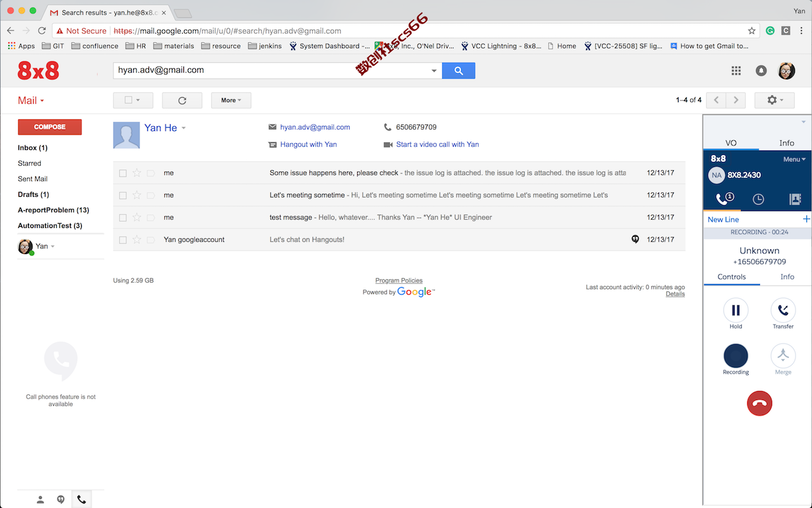Open Hangouts conversations icon
The height and width of the screenshot is (508, 812).
click(61, 500)
